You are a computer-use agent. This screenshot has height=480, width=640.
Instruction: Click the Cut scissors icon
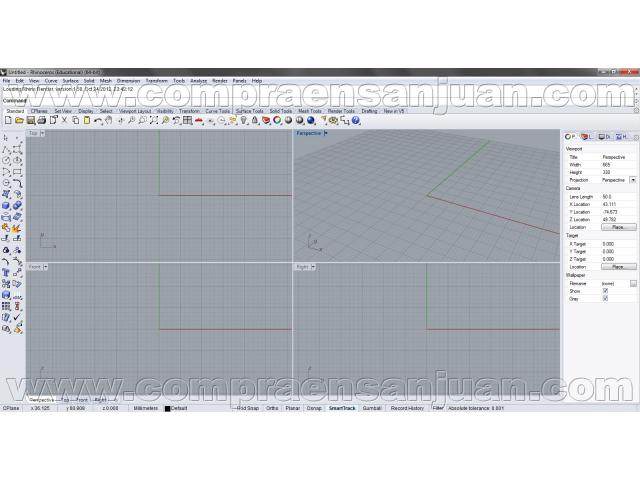(x=64, y=120)
